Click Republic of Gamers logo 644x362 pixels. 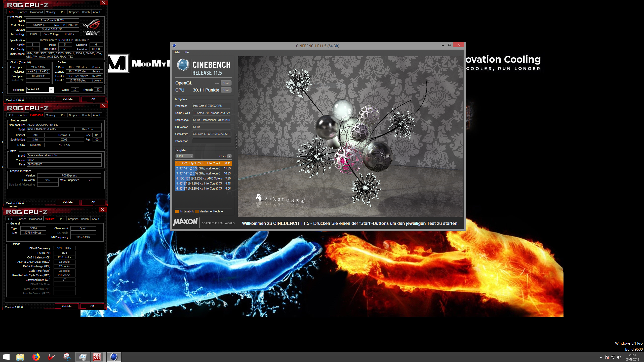(x=92, y=27)
